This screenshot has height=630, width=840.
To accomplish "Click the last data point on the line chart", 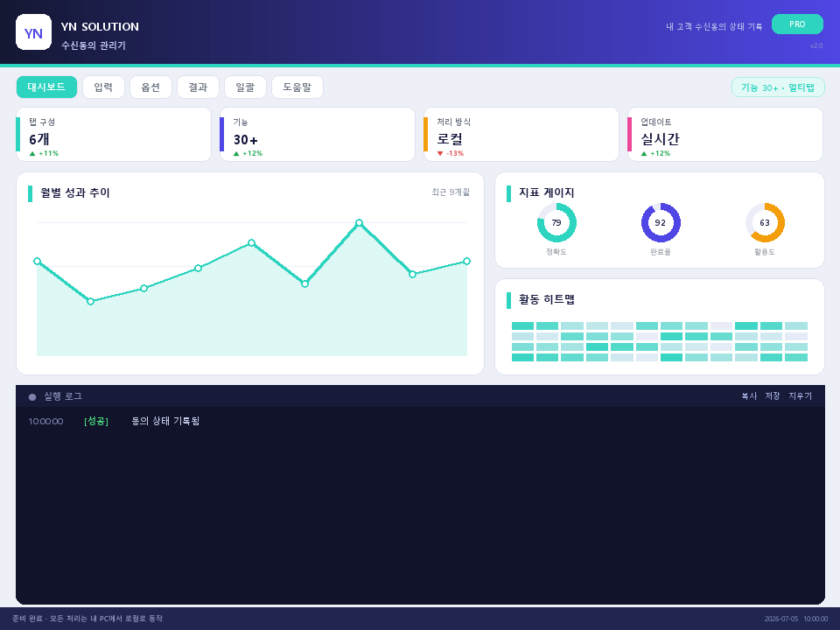I will [x=466, y=262].
